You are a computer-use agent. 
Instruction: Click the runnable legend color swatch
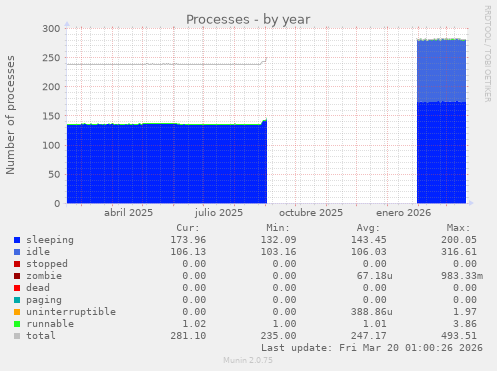17,324
